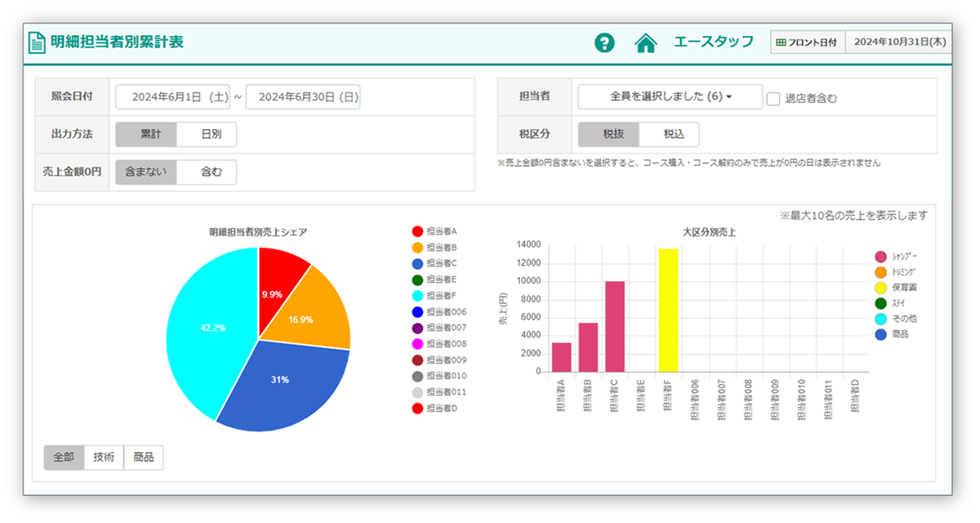Choose 含まない for zero sales
980x523 pixels.
pos(146,172)
